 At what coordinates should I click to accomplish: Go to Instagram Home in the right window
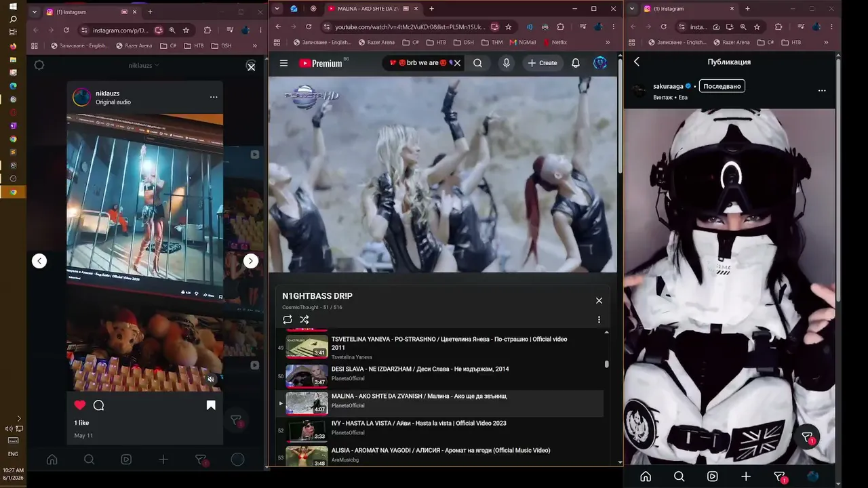[x=646, y=476]
